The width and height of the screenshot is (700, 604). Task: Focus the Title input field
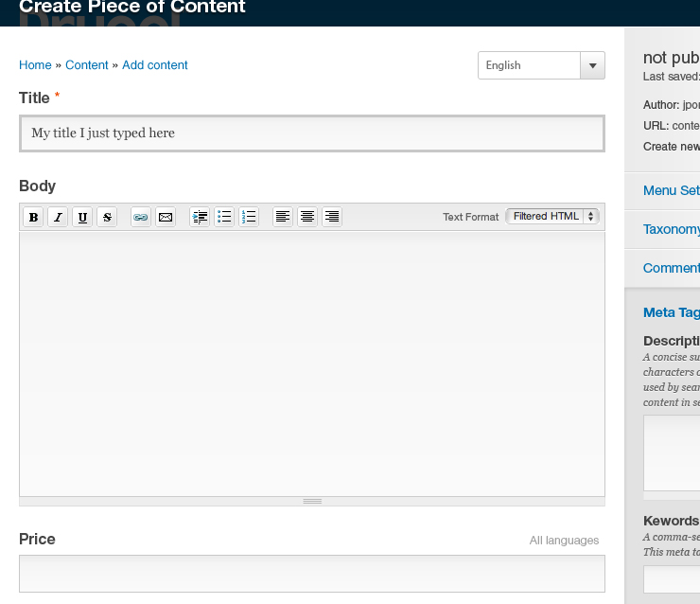click(312, 133)
